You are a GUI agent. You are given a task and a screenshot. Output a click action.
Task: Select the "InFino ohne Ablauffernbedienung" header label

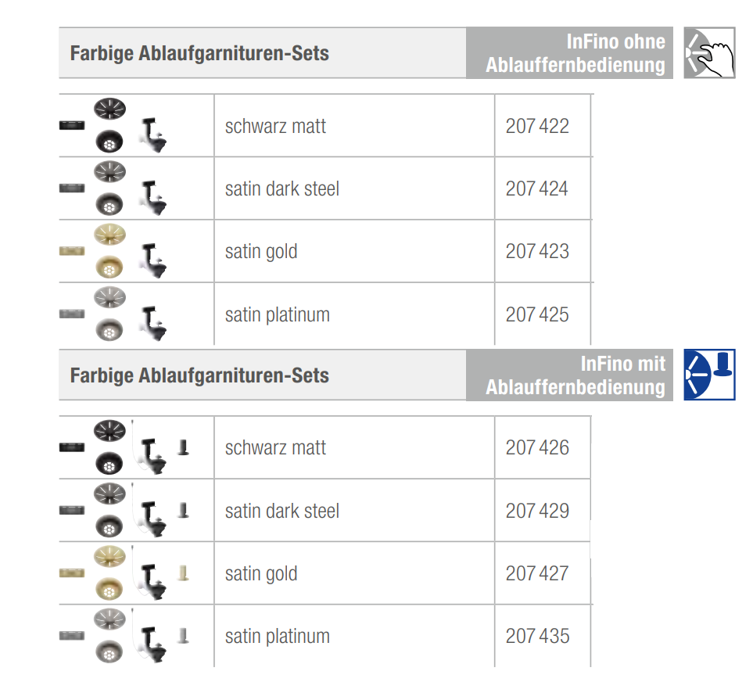575,53
